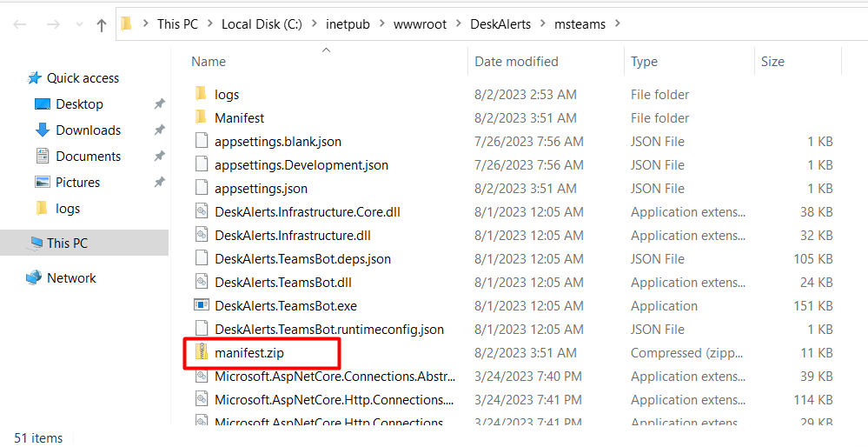Click the Desktop monitor icon

coord(43,104)
